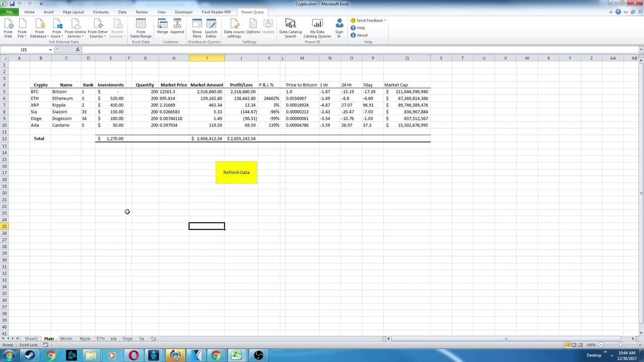Image resolution: width=644 pixels, height=362 pixels.
Task: Switch to the Bitcoin worksheet tab
Action: pyautogui.click(x=66, y=339)
